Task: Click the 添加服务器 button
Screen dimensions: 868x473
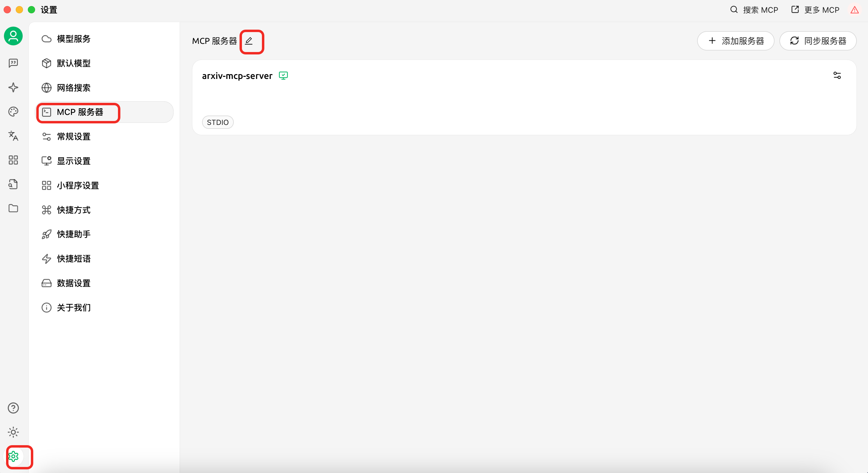Action: 736,41
